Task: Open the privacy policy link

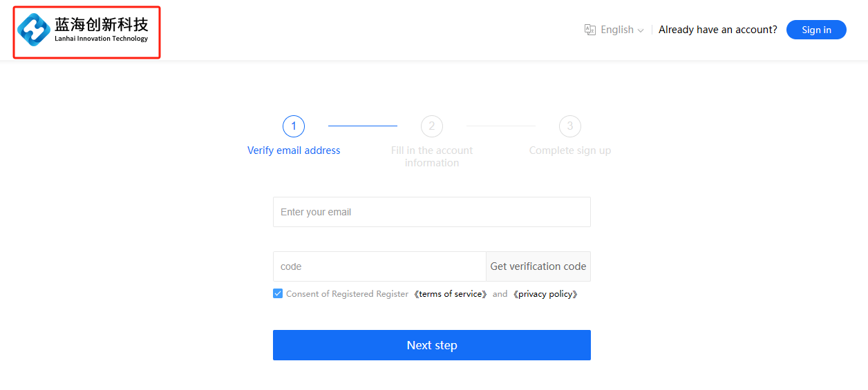Action: coord(545,294)
